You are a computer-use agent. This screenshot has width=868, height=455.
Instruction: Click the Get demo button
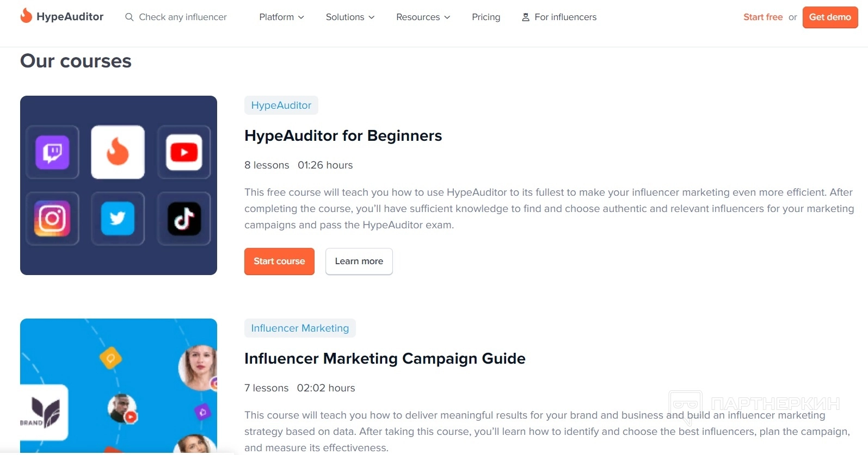coord(830,17)
